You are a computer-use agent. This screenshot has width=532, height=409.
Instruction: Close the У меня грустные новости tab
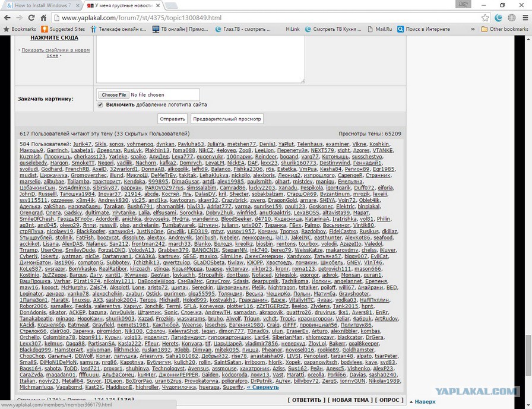158,5
